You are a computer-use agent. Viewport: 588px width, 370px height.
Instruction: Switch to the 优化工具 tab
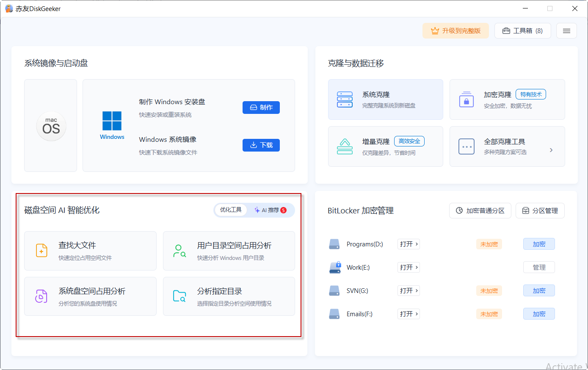[231, 210]
